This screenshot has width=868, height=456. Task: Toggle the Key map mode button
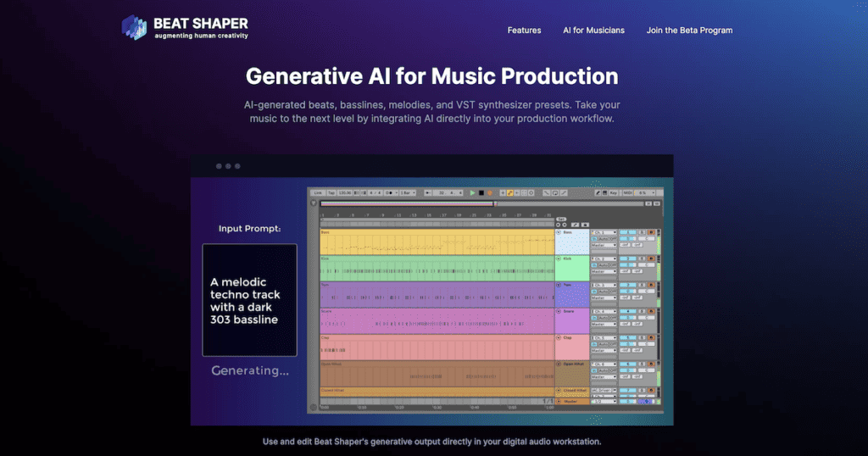click(614, 192)
